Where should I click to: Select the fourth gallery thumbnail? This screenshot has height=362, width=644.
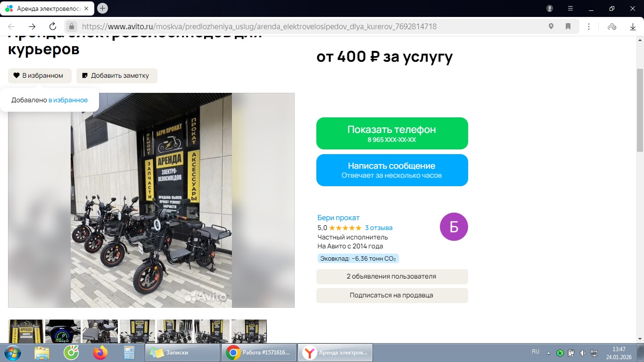pyautogui.click(x=138, y=331)
